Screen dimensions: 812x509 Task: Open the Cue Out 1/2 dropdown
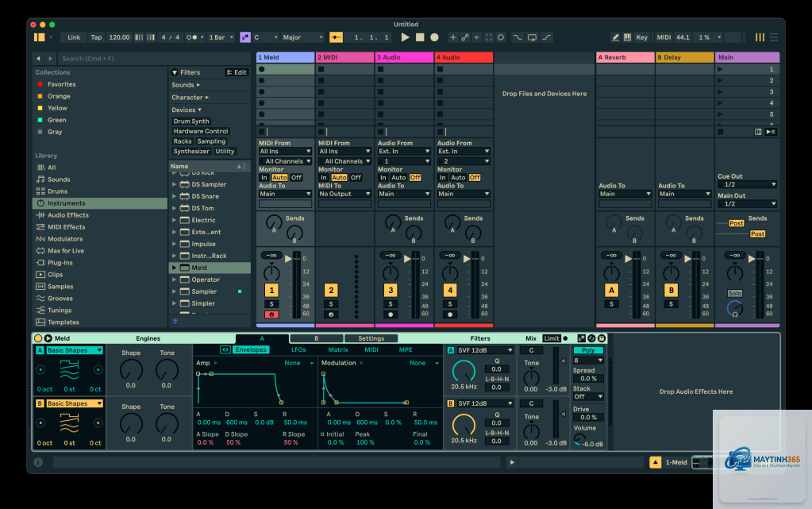[747, 184]
